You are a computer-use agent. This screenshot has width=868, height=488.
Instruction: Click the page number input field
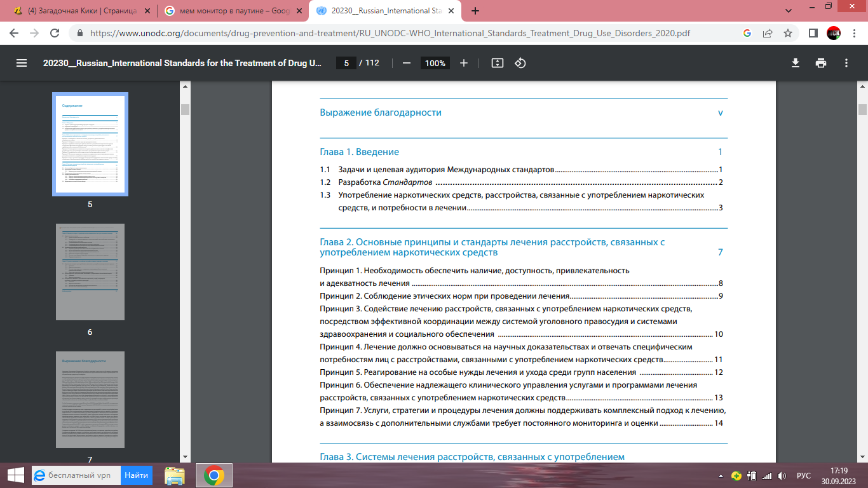(346, 63)
